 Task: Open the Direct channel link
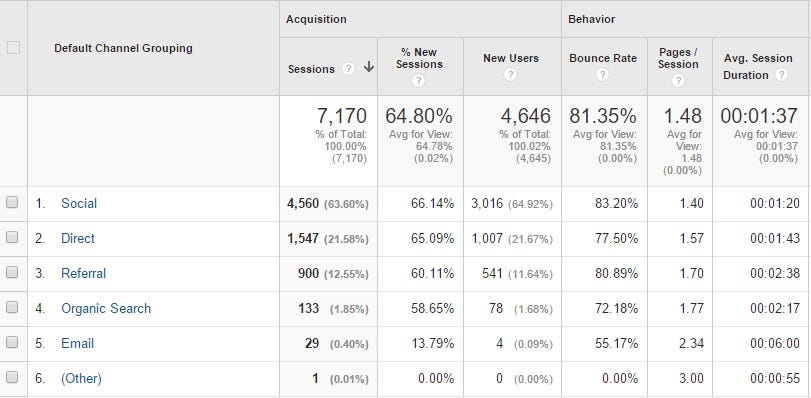click(78, 239)
